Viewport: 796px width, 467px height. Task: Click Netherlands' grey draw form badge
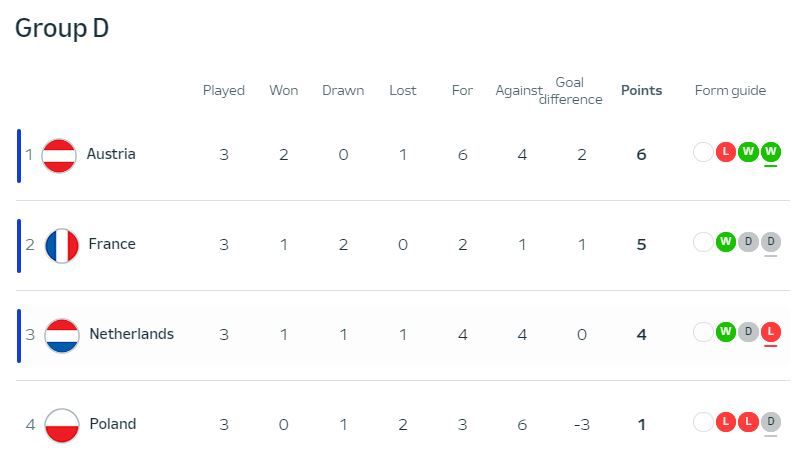coord(748,332)
